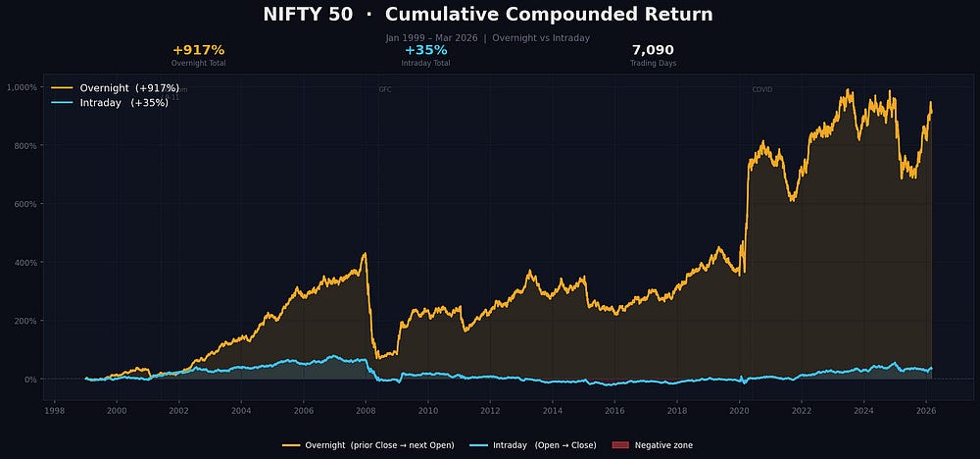Image resolution: width=980 pixels, height=459 pixels.
Task: Click the 'COVID' annotation label
Action: coord(761,89)
